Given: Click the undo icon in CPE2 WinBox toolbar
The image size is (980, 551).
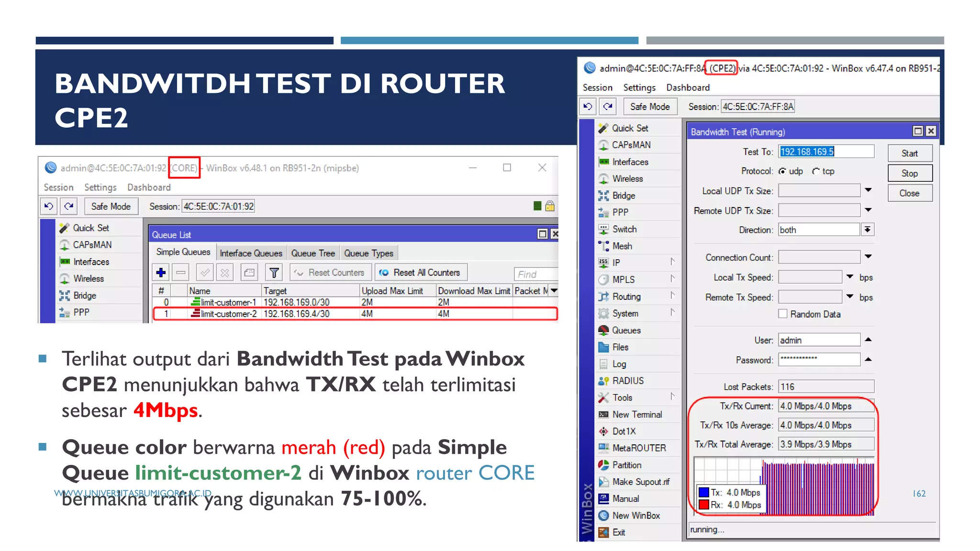Looking at the screenshot, I should (588, 107).
